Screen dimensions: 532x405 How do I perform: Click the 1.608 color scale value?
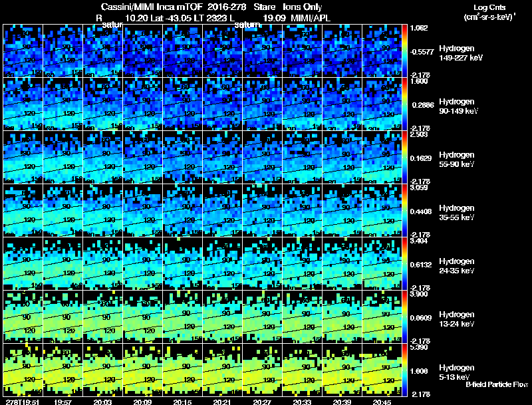(419, 372)
